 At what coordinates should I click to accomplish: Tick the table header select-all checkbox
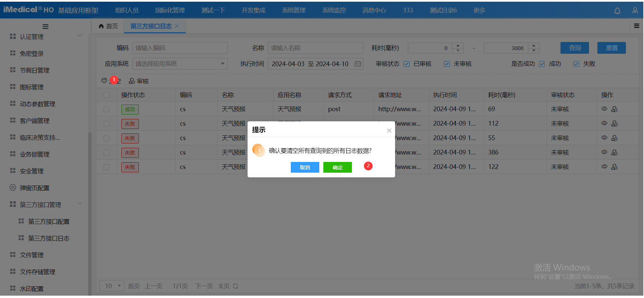click(107, 95)
